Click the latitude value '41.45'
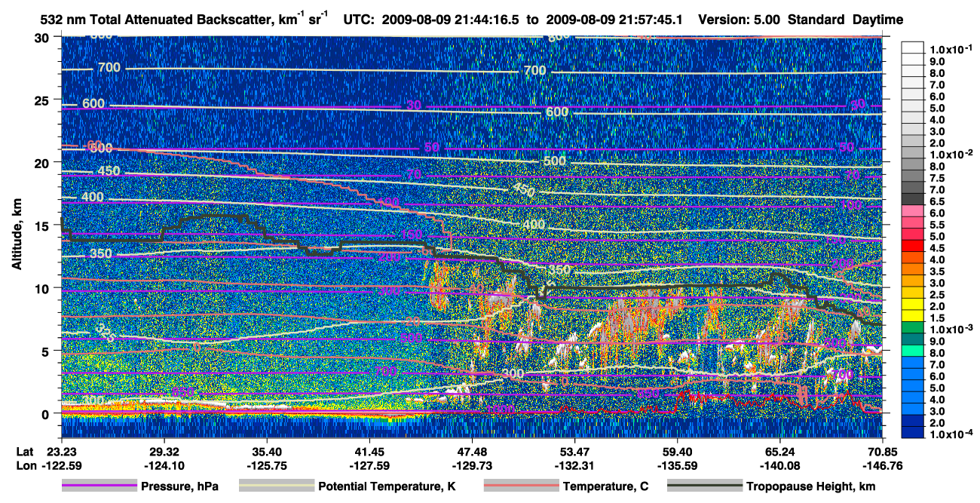 coord(369,453)
